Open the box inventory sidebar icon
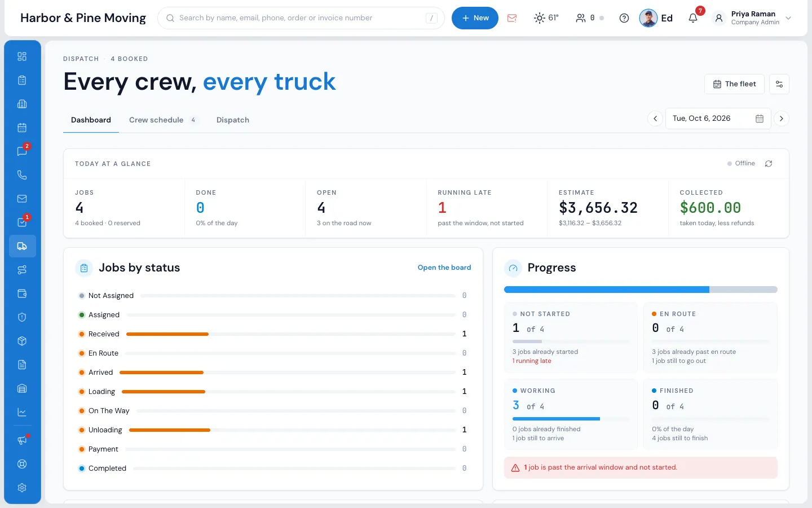 click(22, 341)
